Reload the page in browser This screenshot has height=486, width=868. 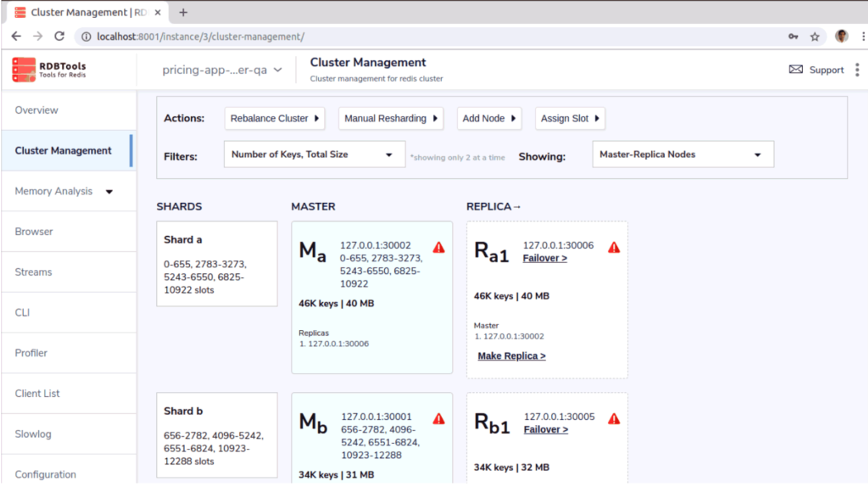coord(60,36)
